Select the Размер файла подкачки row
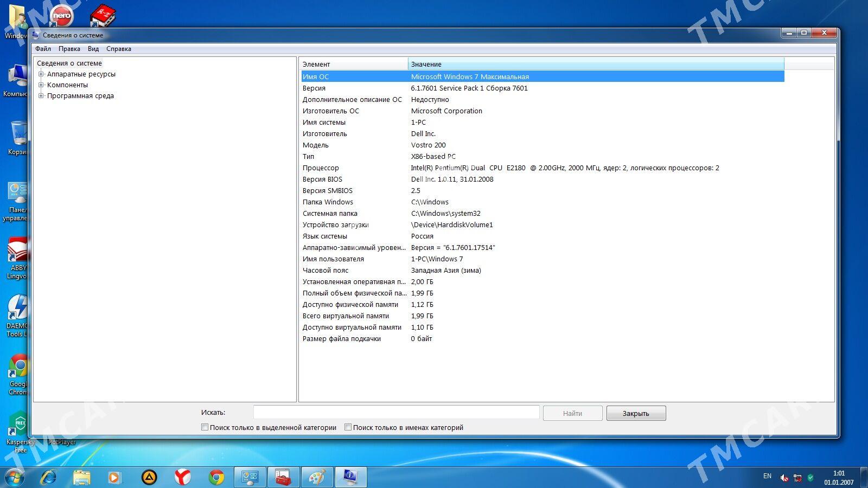 (542, 338)
